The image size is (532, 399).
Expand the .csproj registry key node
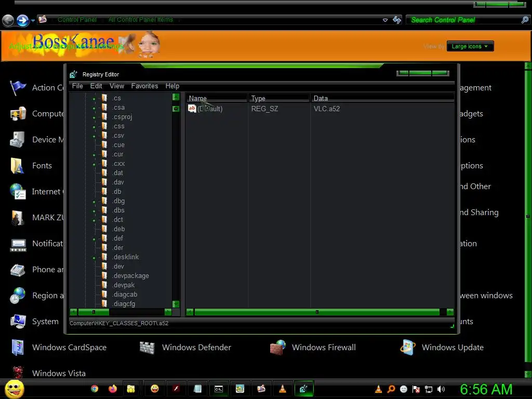pos(94,117)
